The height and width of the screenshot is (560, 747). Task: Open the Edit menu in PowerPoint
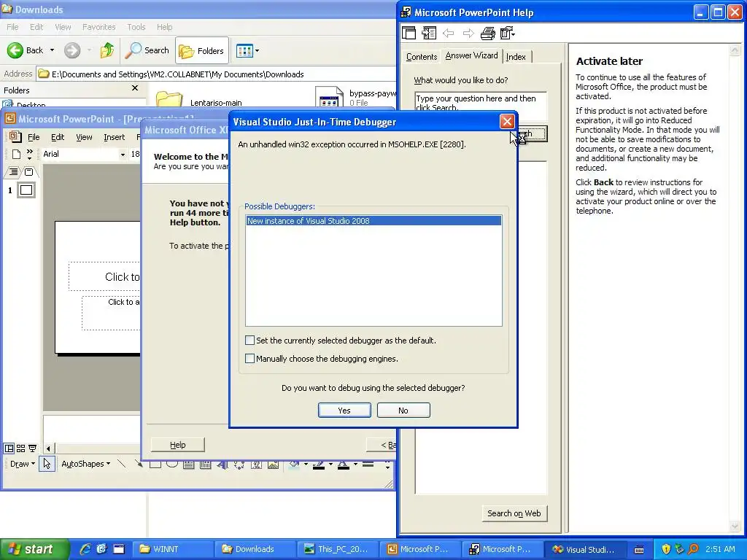58,137
